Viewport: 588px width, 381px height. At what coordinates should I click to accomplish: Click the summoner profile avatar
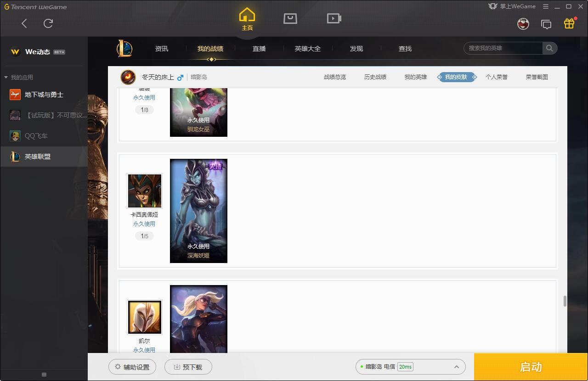[x=128, y=77]
